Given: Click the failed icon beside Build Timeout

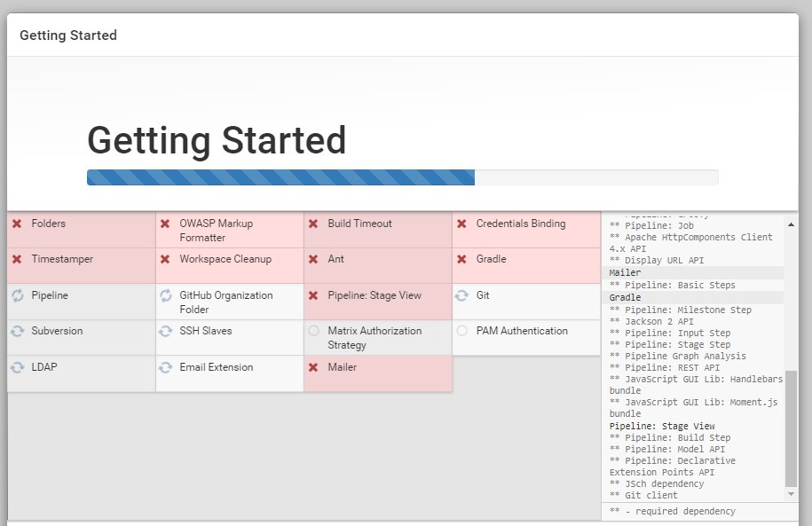Looking at the screenshot, I should (313, 224).
